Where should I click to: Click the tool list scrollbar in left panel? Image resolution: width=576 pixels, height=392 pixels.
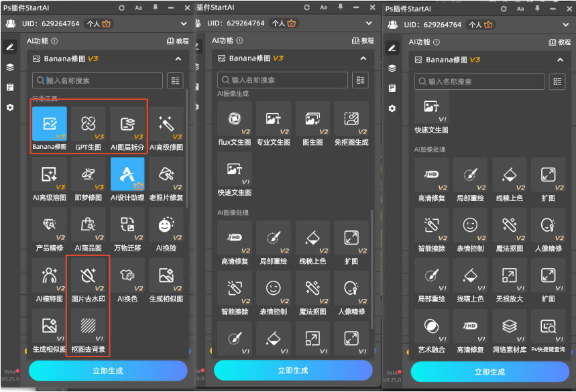point(187,149)
